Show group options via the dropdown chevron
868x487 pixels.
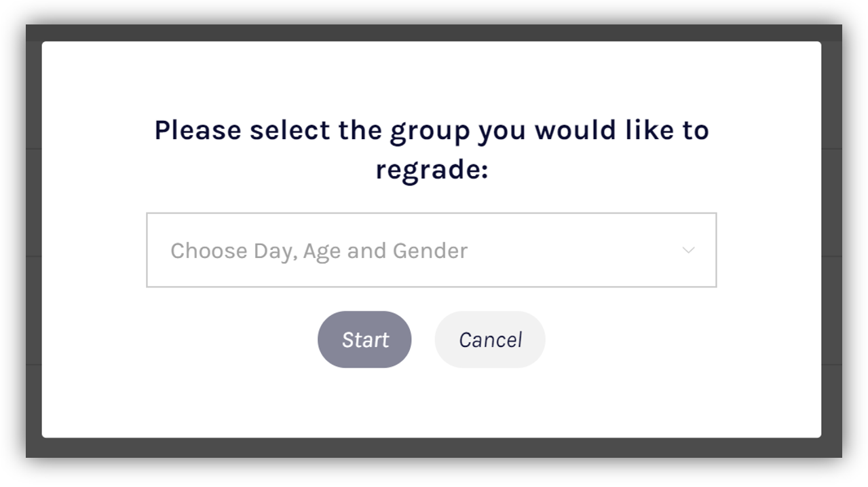point(688,250)
